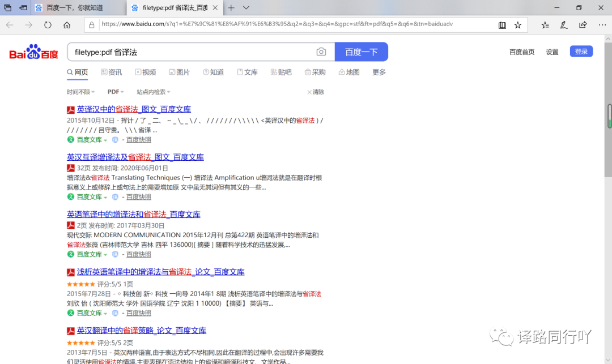This screenshot has width=612, height=364.
Task: Expand the 站点内检索 filter
Action: click(154, 92)
